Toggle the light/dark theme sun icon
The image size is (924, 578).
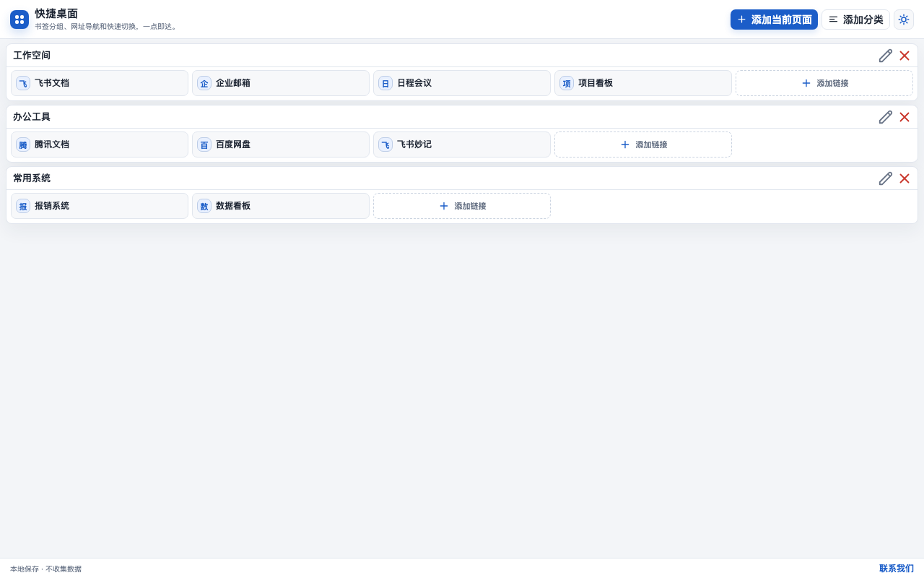pos(904,20)
